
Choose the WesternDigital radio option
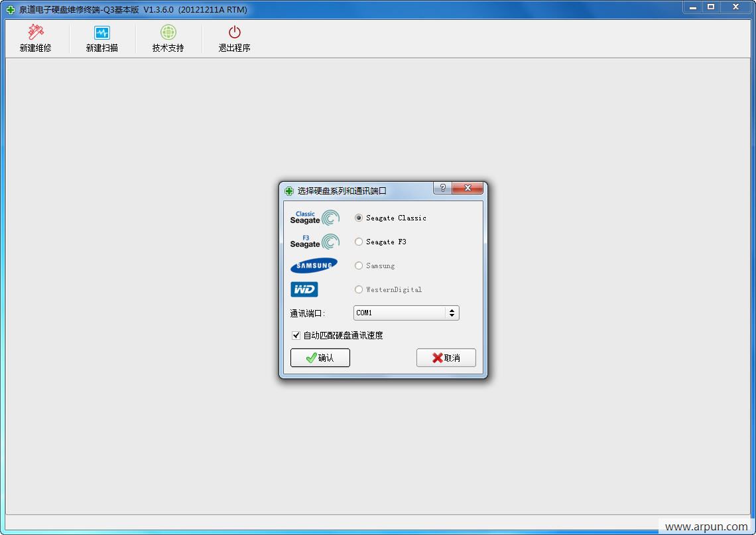[x=358, y=289]
